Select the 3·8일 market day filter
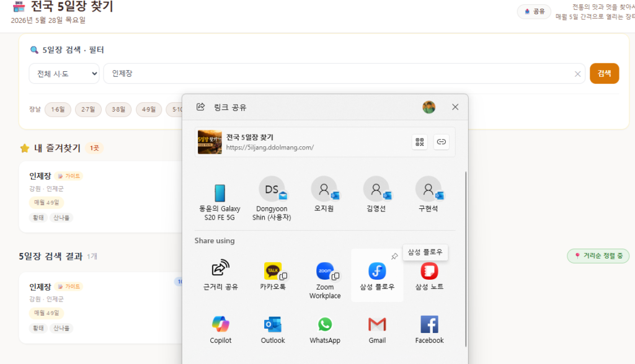The image size is (635, 364). [118, 109]
